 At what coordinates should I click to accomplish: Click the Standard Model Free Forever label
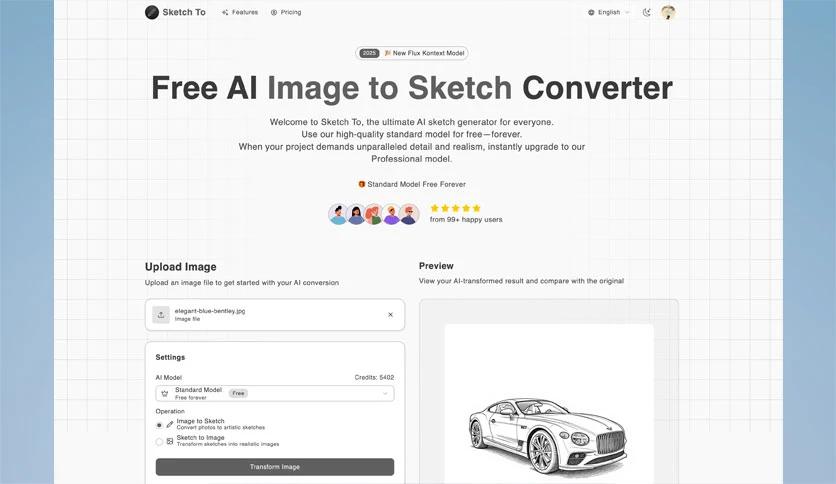pyautogui.click(x=416, y=184)
